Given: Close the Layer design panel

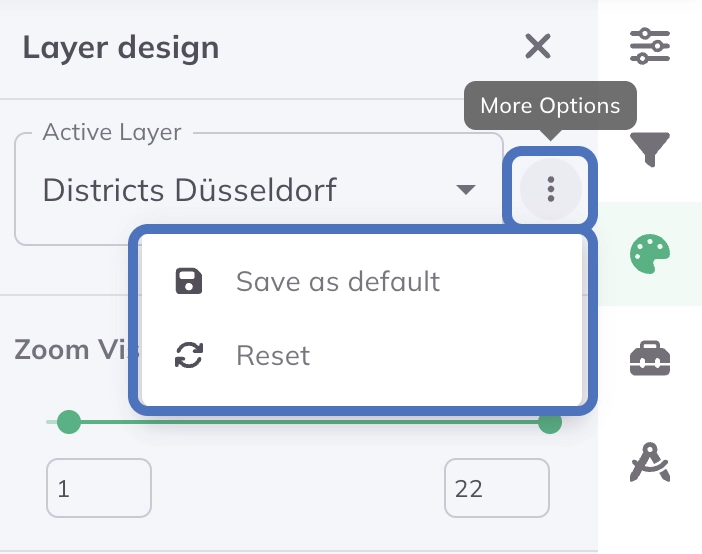Looking at the screenshot, I should pos(538,46).
